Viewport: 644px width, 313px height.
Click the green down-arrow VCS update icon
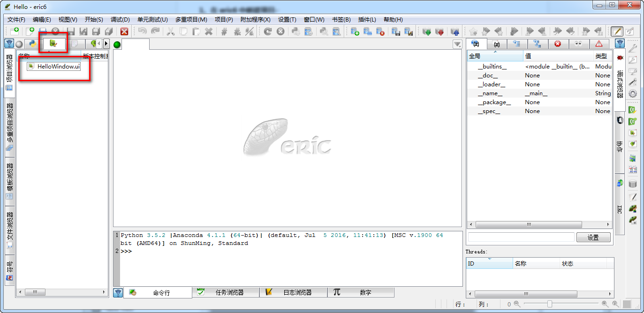(427, 31)
